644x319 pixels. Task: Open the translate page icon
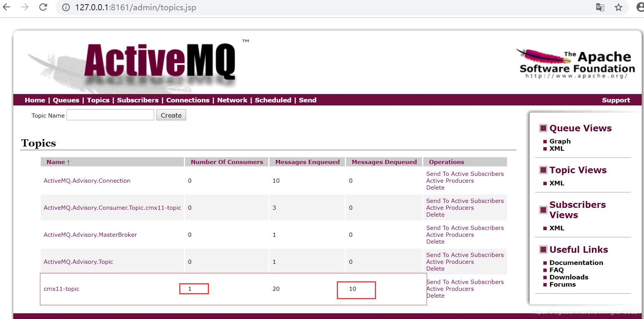600,7
